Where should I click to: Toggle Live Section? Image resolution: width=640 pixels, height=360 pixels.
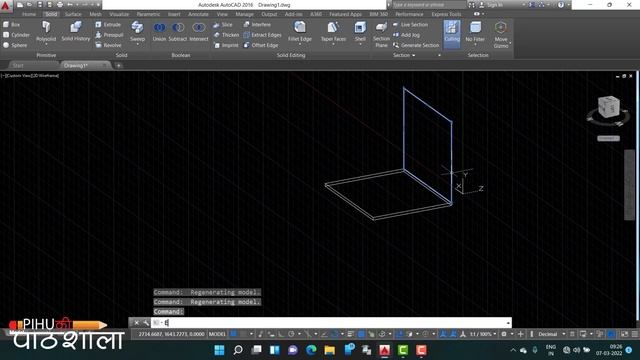click(x=411, y=24)
